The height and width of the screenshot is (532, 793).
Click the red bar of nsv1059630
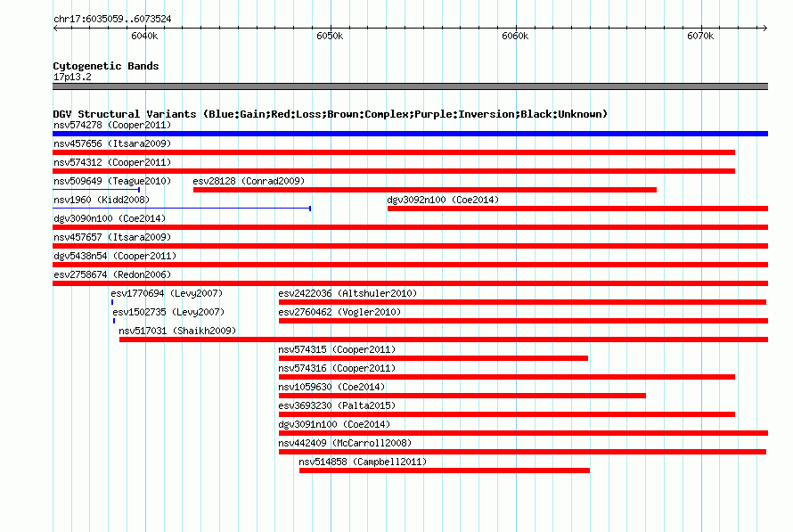coord(462,396)
